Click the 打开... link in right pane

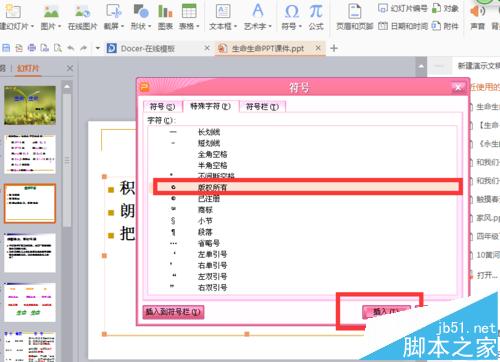[487, 275]
